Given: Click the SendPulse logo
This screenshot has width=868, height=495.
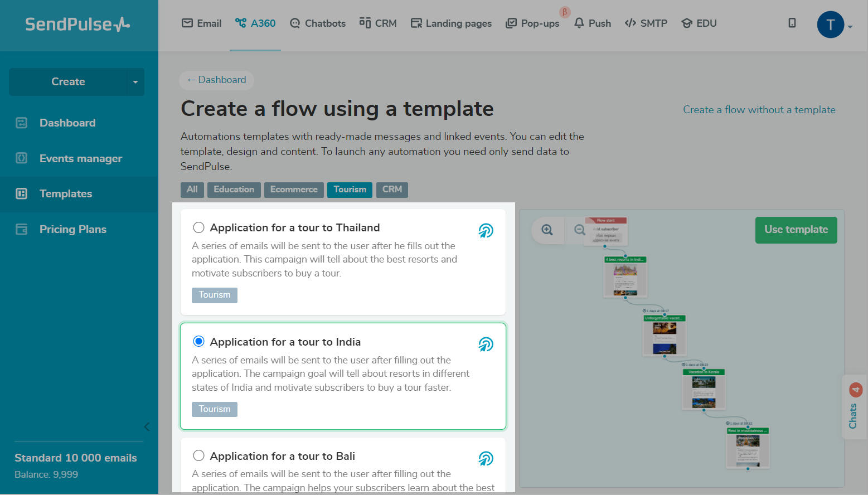Looking at the screenshot, I should point(77,24).
